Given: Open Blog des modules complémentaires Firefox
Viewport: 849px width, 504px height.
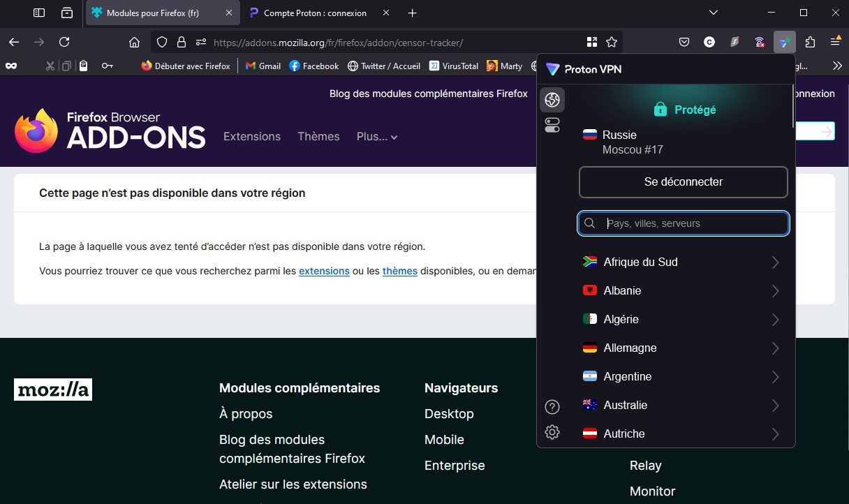Looking at the screenshot, I should (x=429, y=94).
